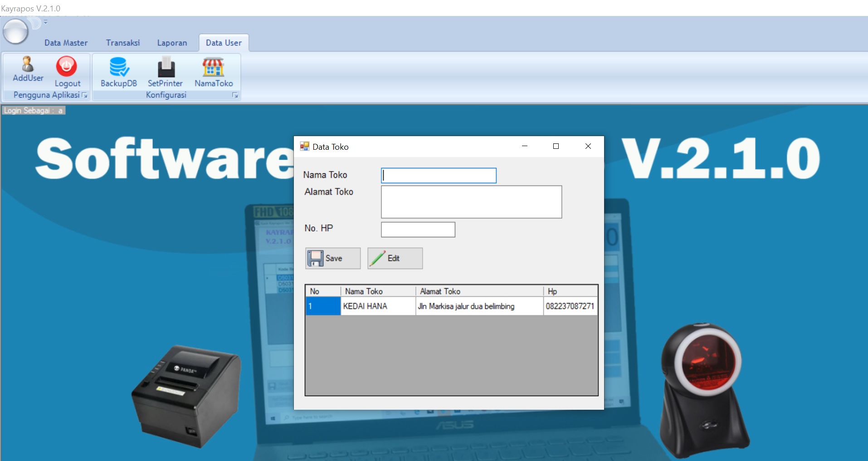This screenshot has height=461, width=868.
Task: Click the Data Toko window icon
Action: coord(304,146)
